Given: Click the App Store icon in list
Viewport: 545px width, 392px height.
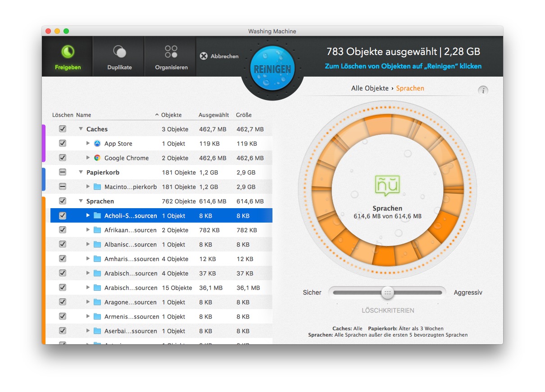Looking at the screenshot, I should (97, 144).
